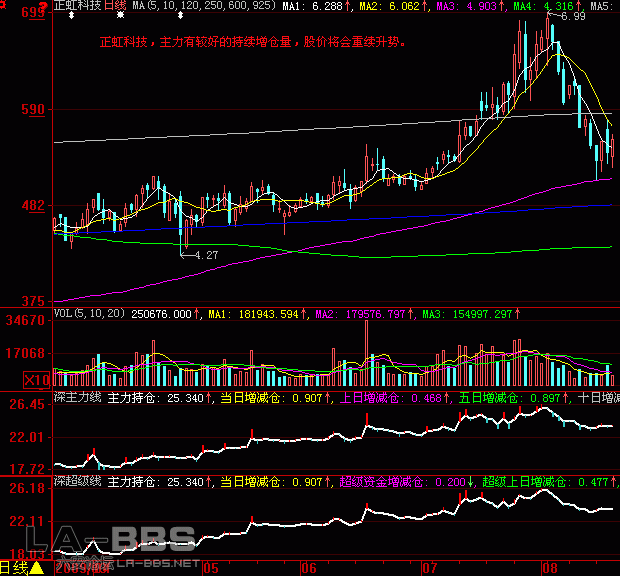Click the star marker under 日线 label
The image size is (620, 576).
(121, 16)
